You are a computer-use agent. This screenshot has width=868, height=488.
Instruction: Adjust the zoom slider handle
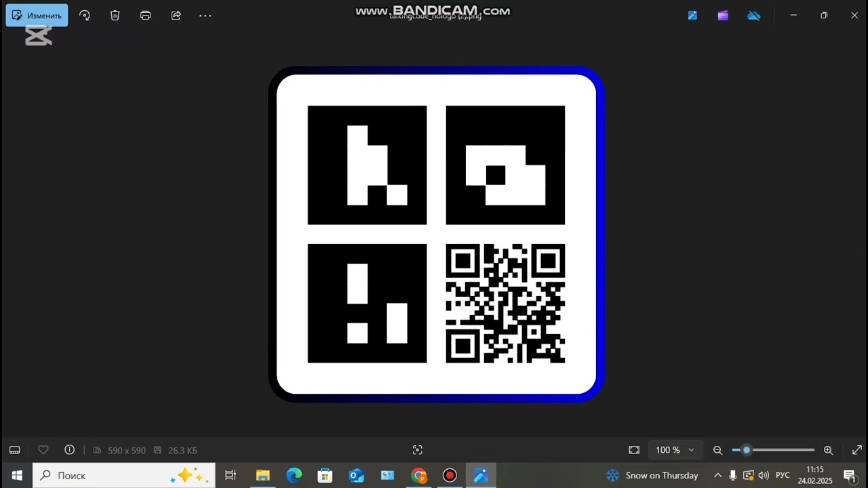[747, 450]
